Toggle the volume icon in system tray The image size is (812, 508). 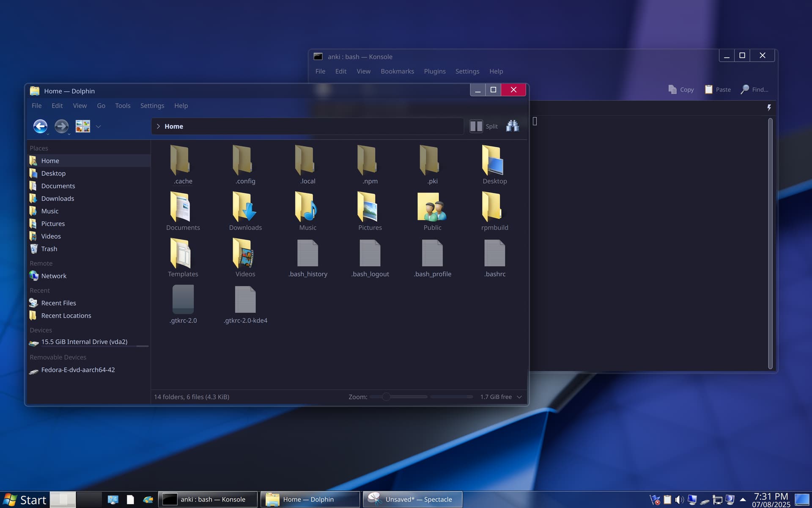pos(679,500)
